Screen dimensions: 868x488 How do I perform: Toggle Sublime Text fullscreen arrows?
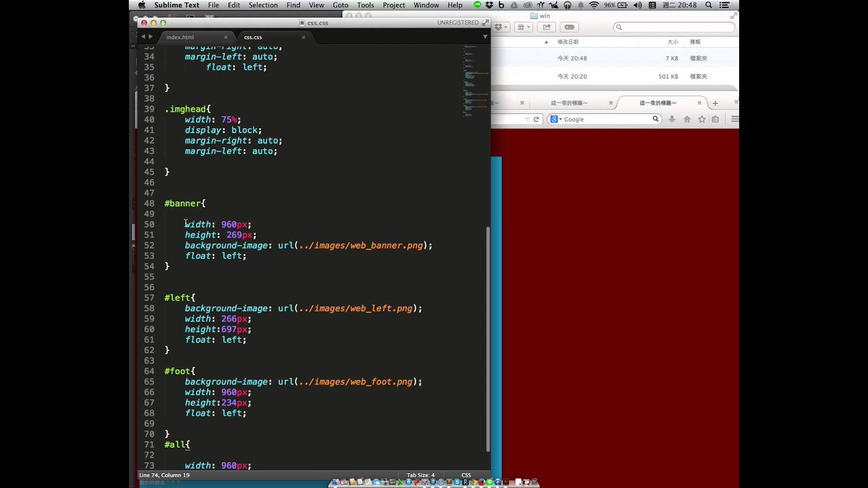click(x=486, y=22)
